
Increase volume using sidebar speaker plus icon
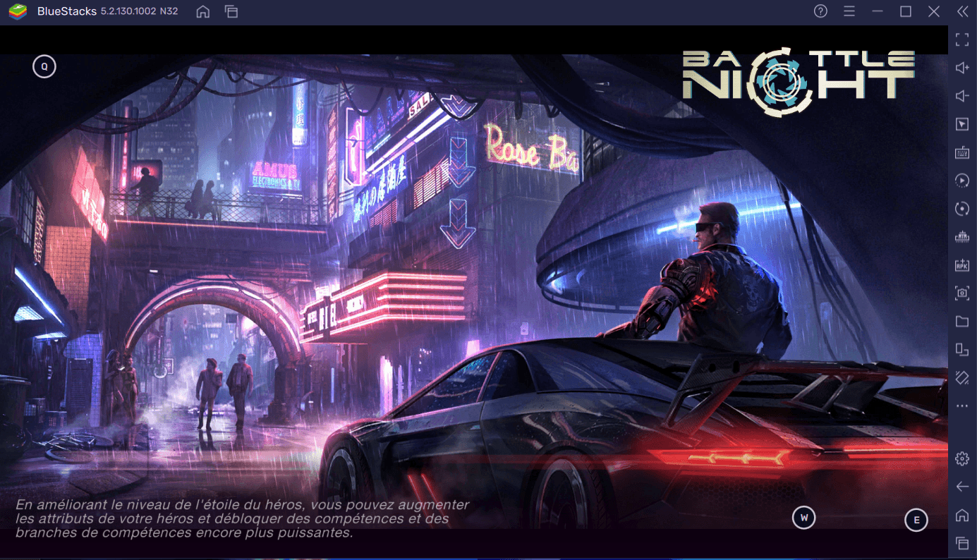(x=962, y=68)
